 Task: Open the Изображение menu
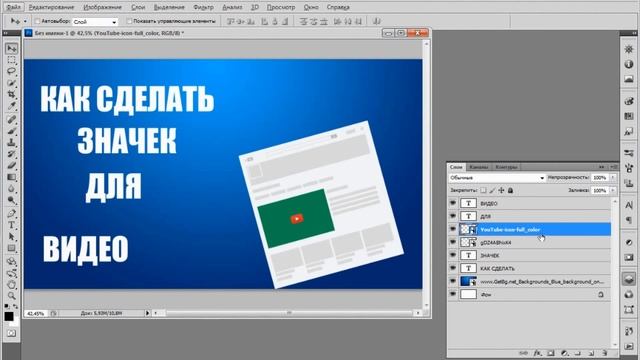(102, 7)
